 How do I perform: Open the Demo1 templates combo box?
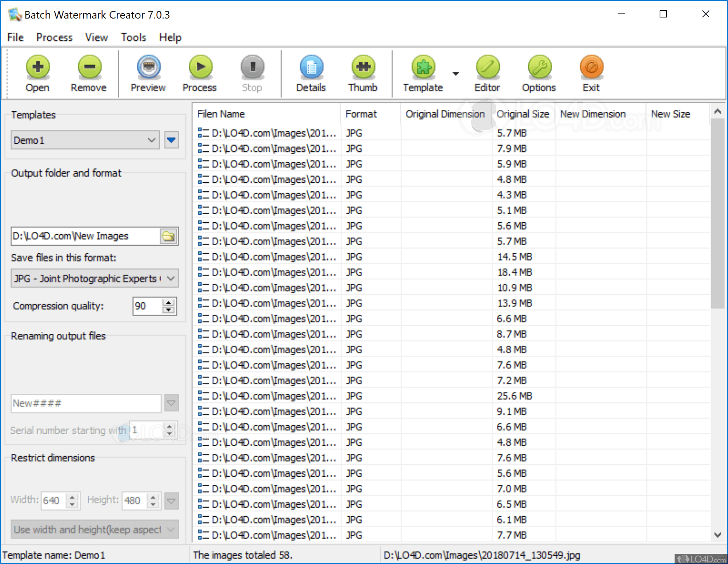(85, 140)
